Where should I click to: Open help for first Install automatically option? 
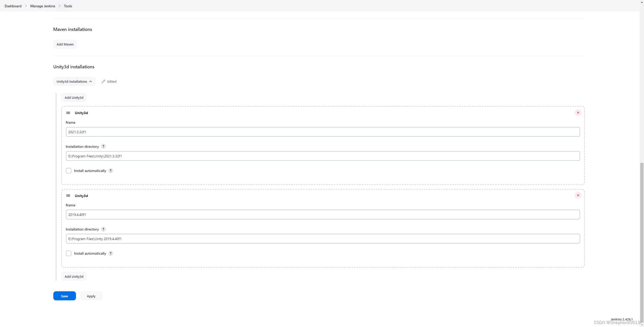pyautogui.click(x=110, y=171)
